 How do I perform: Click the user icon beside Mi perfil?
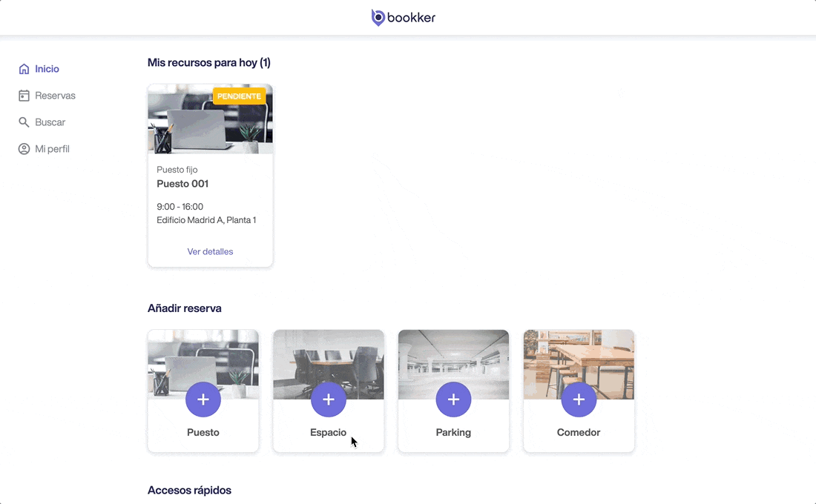(x=24, y=149)
